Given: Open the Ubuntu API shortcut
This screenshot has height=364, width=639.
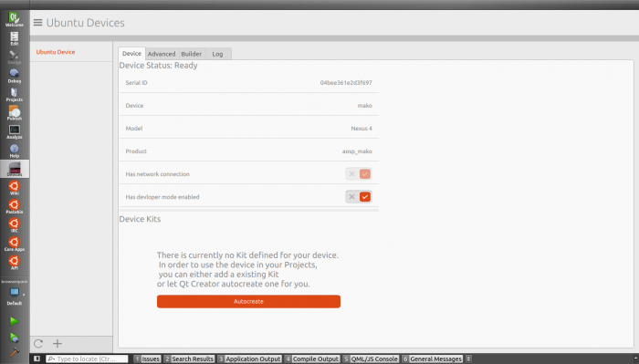Looking at the screenshot, I should click(x=15, y=263).
